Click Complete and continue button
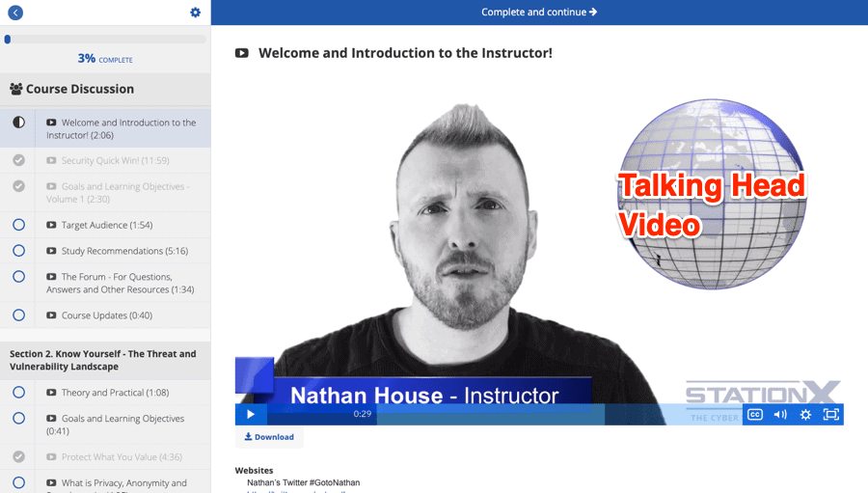The width and height of the screenshot is (868, 493). point(539,13)
